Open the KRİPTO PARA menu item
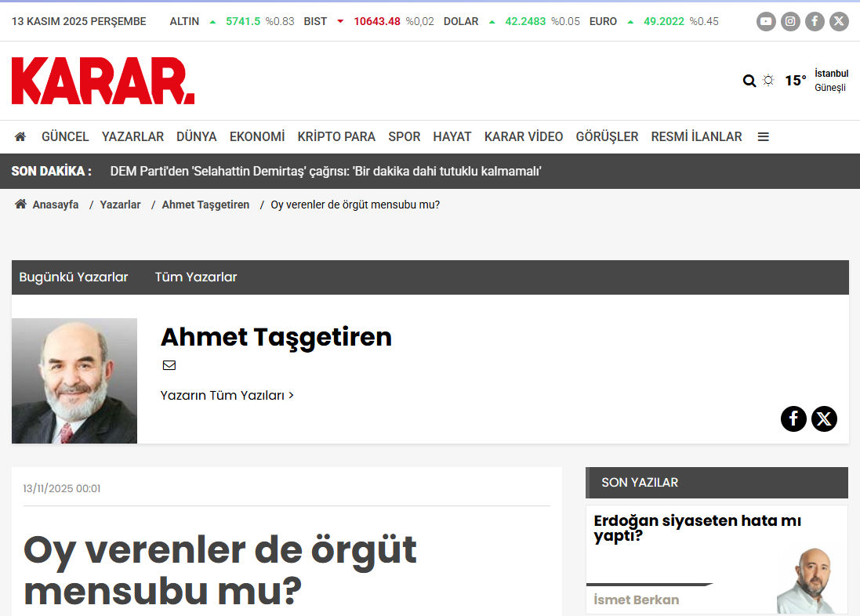 (336, 136)
